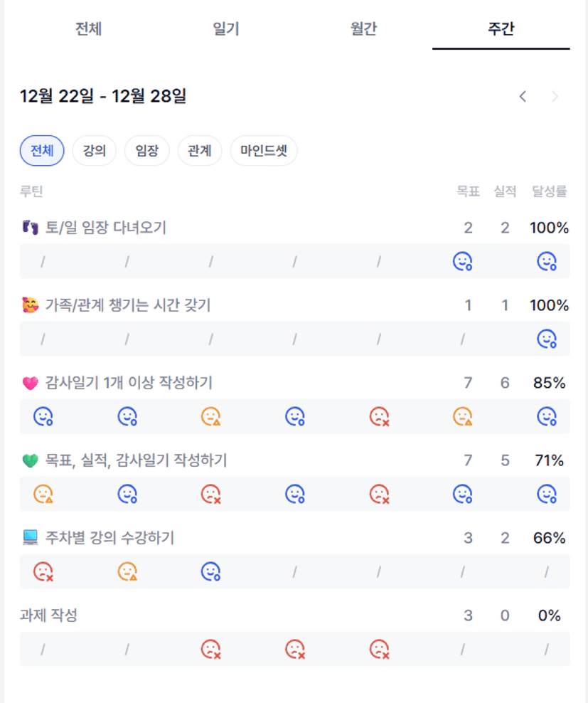Image resolution: width=588 pixels, height=703 pixels.
Task: Click the red sad face in 감사일기 1개 row
Action: click(x=379, y=416)
